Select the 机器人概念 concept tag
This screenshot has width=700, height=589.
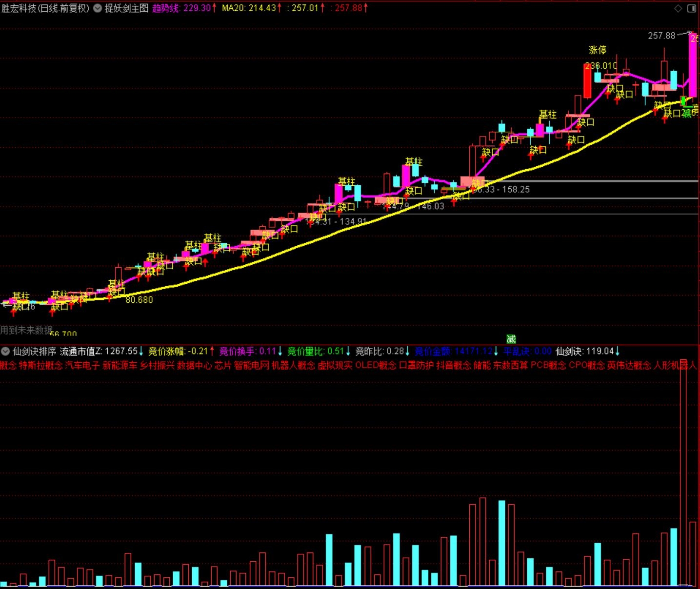point(293,365)
